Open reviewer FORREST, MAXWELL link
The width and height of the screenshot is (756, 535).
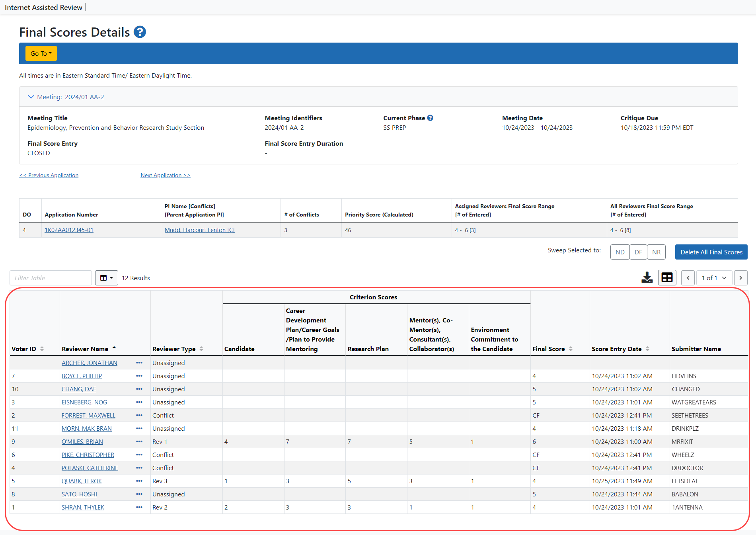pos(88,415)
